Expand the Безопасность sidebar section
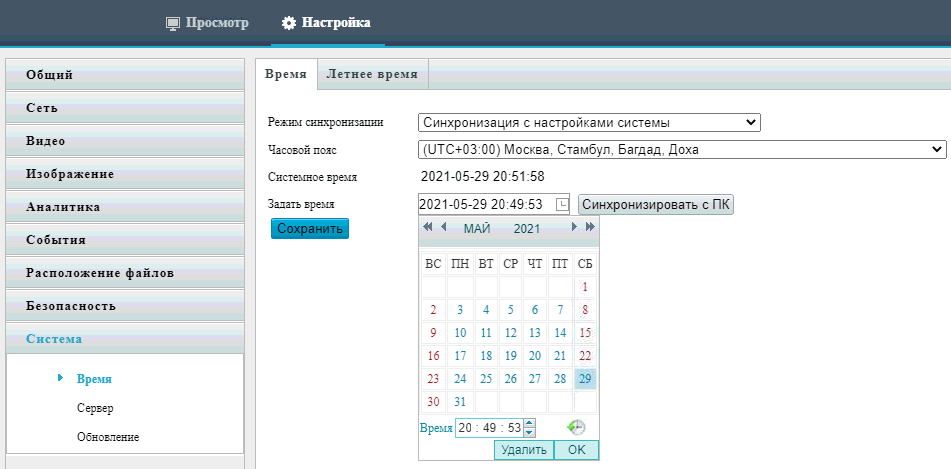This screenshot has width=951, height=469. point(125,305)
